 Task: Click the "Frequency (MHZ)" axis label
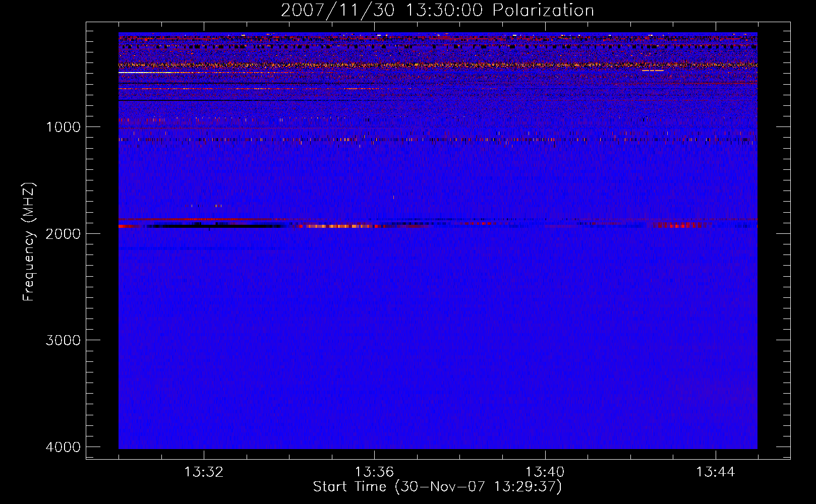click(29, 242)
